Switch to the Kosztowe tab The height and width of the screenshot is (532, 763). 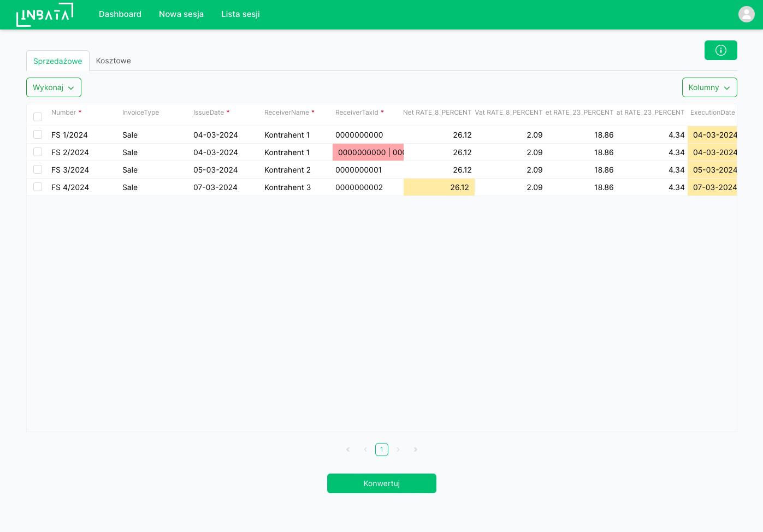point(114,61)
